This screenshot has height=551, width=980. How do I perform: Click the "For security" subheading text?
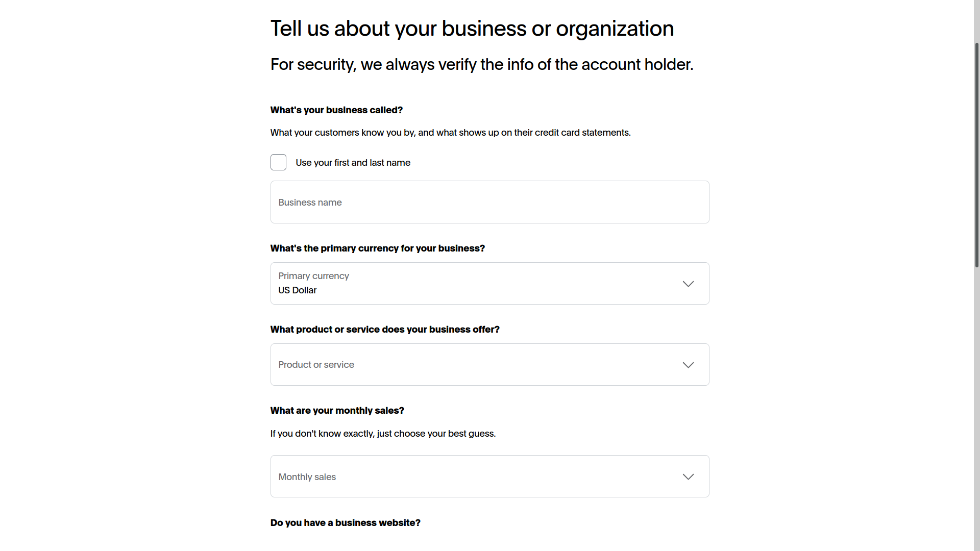[x=481, y=65]
